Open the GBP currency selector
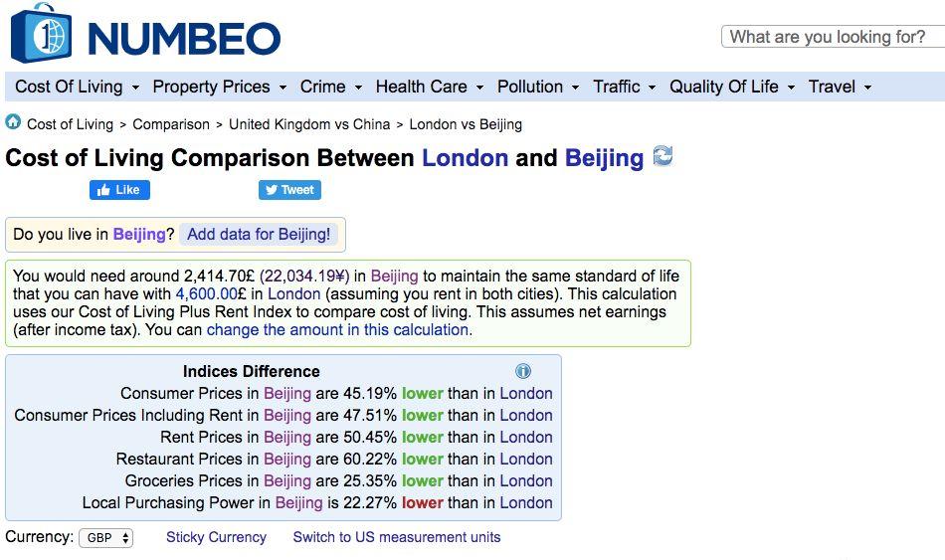The height and width of the screenshot is (560, 945). [107, 538]
